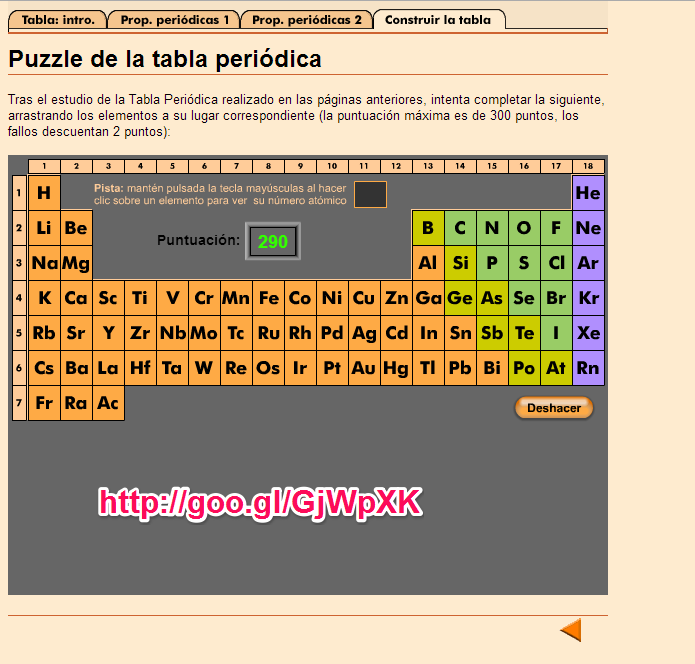Click the Helium (He) element tile
Image resolution: width=695 pixels, height=664 pixels.
(x=589, y=193)
